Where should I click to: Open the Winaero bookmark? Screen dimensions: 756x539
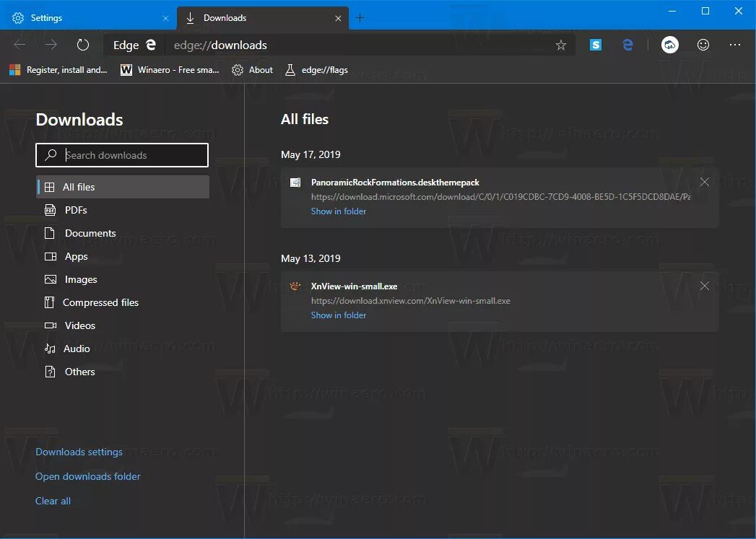[x=170, y=70]
